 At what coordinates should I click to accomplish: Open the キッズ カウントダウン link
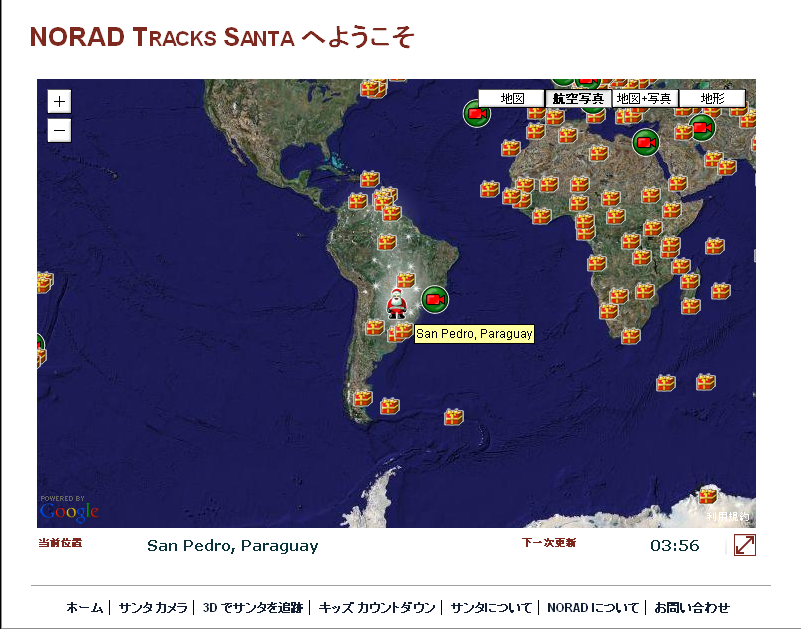(x=377, y=608)
